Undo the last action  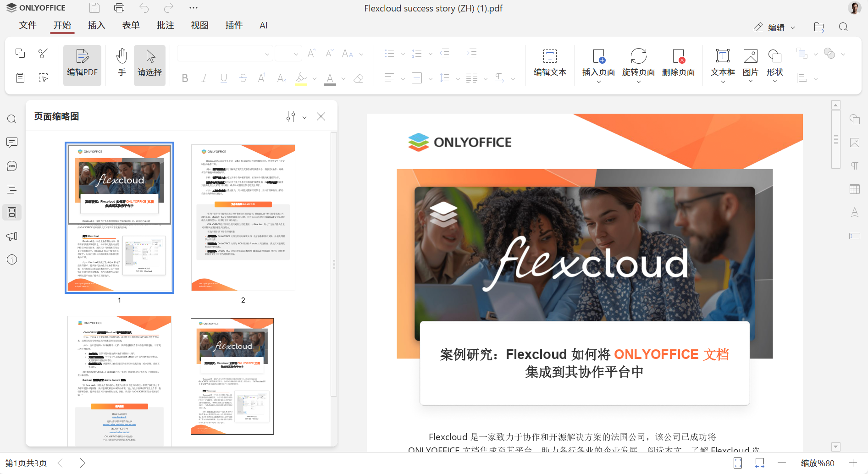click(144, 8)
